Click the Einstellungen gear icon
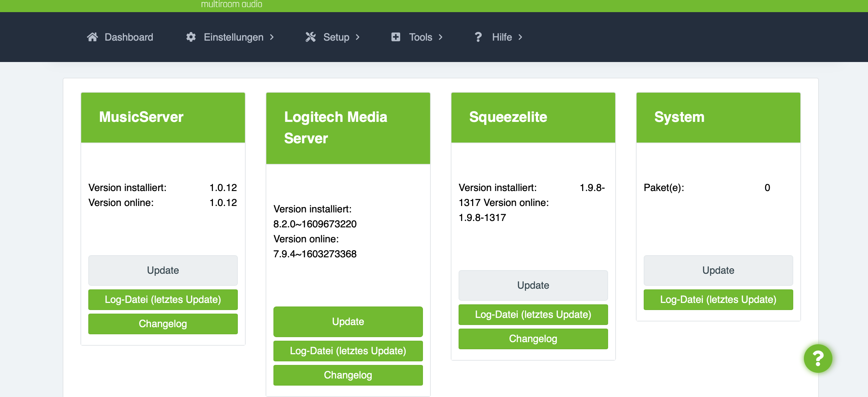Screen dimensions: 868x397 (191, 37)
